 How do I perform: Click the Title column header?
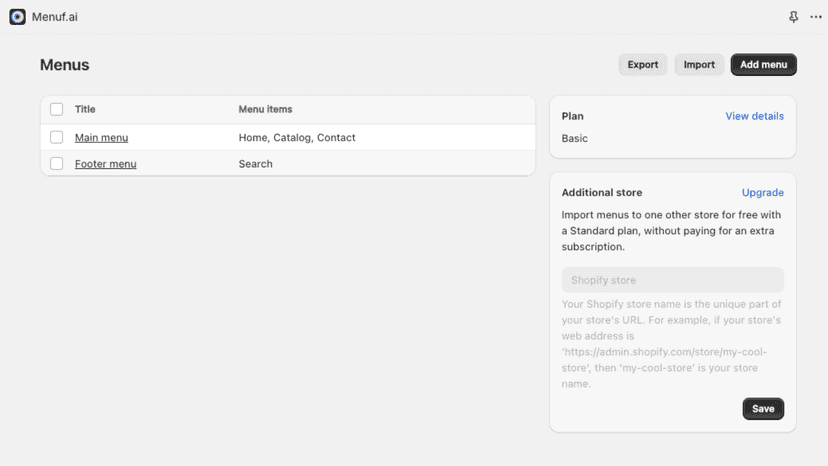click(x=85, y=109)
